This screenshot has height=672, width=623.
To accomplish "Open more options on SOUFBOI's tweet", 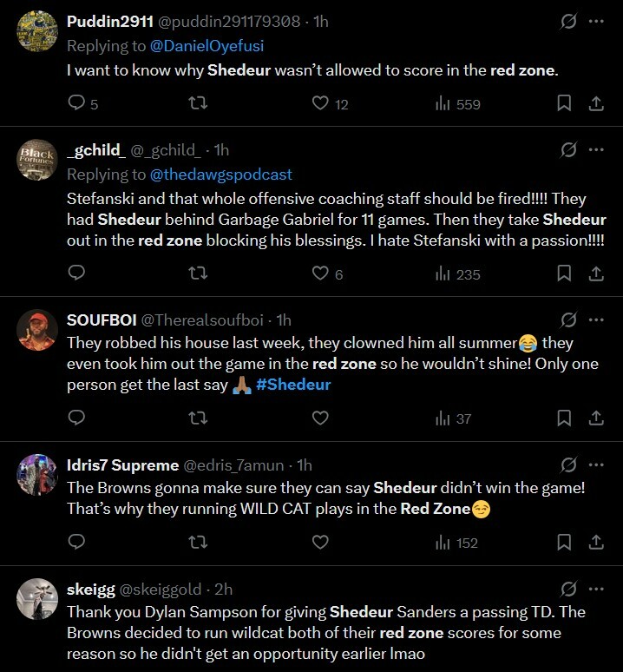I will (596, 320).
